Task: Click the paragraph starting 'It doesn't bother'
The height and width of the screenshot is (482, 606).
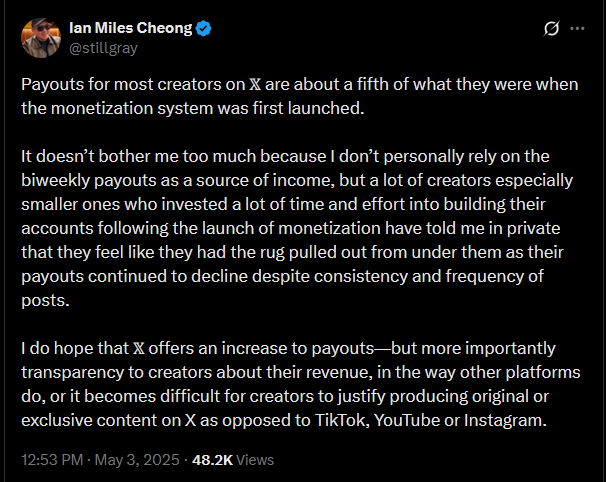Action: point(297,228)
